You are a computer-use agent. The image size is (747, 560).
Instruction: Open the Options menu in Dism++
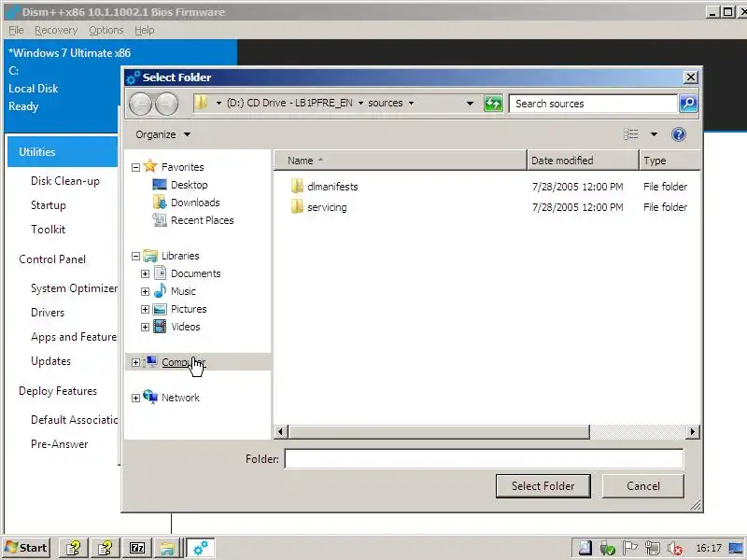point(106,30)
